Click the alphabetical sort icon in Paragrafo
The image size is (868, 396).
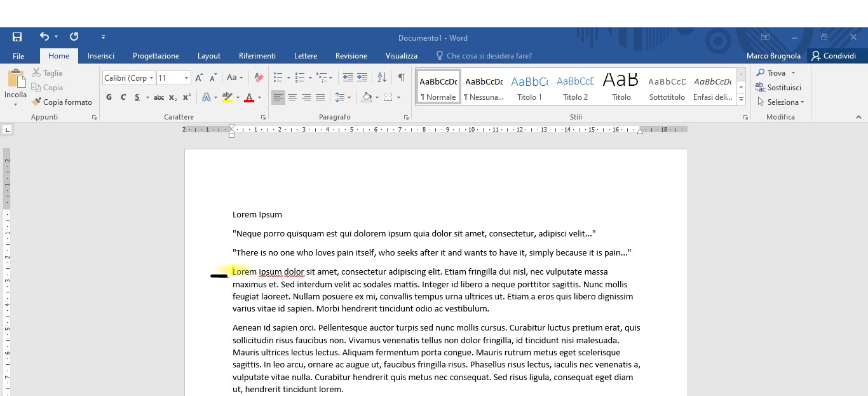[382, 77]
